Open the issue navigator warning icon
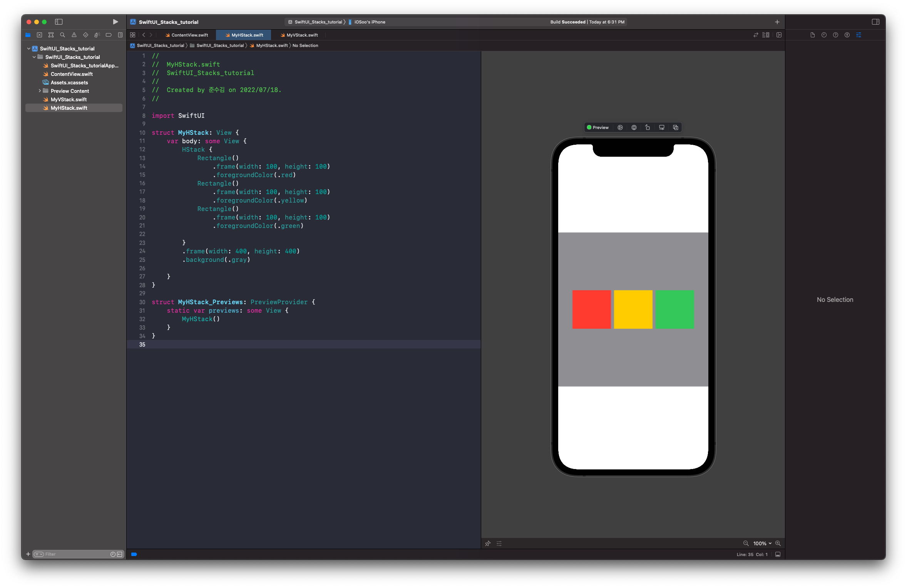This screenshot has width=907, height=588. (x=74, y=35)
